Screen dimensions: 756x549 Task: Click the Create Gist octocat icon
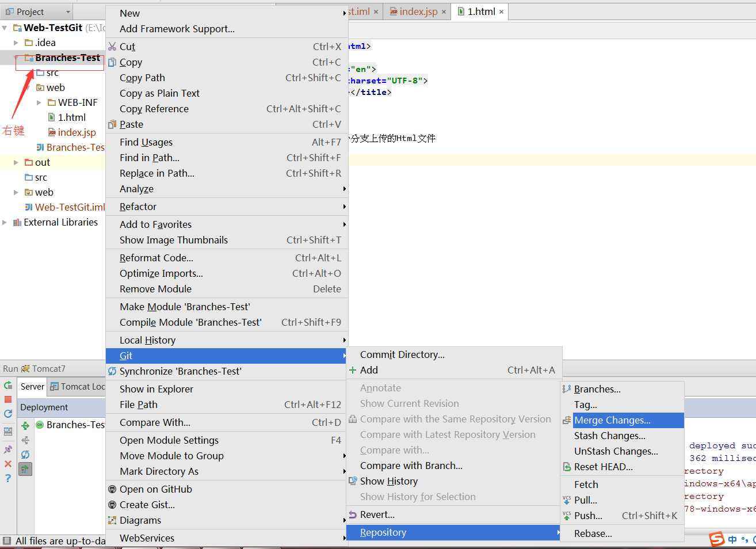[112, 505]
